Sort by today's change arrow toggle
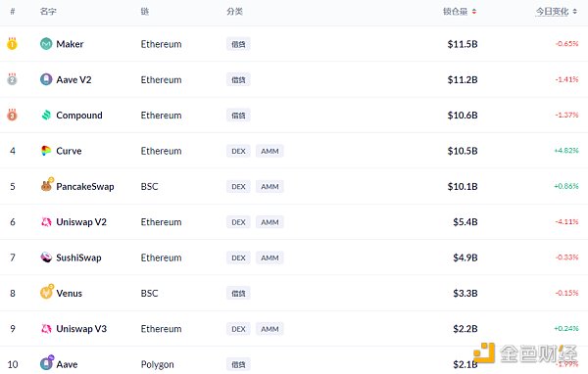The image size is (588, 374). tap(574, 12)
